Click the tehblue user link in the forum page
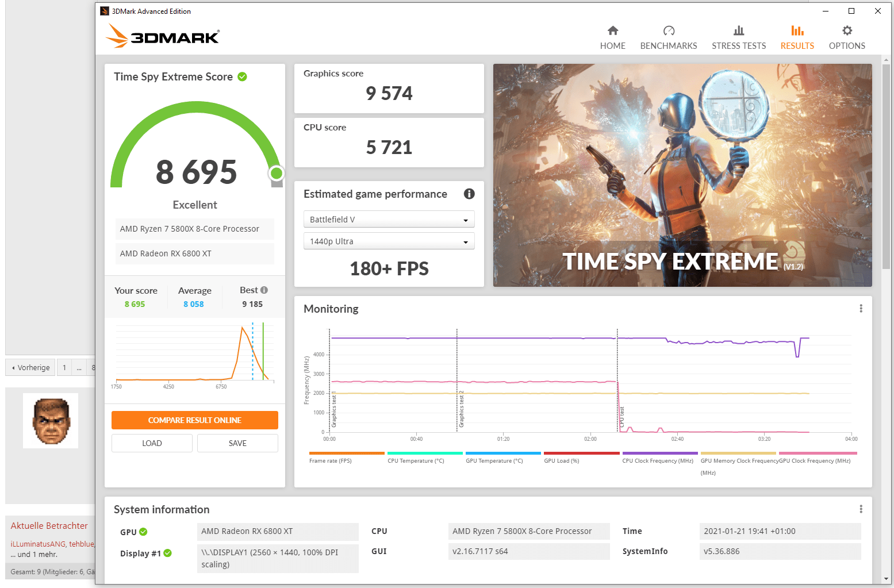The height and width of the screenshot is (588, 894). (82, 544)
